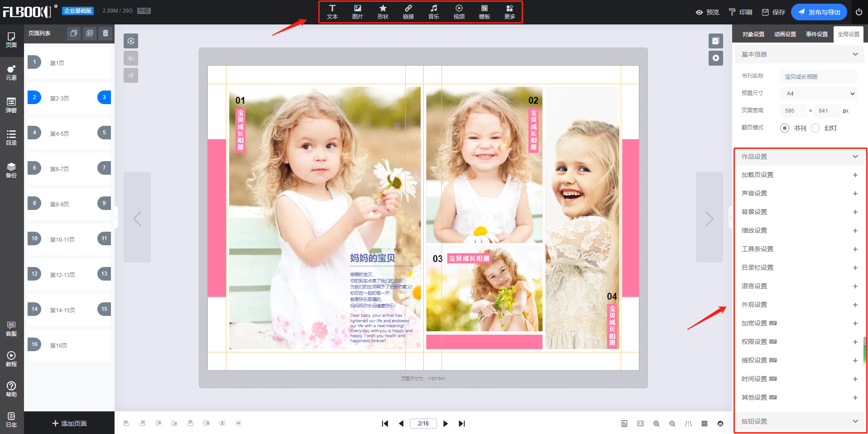Insert a 视频 video
Image resolution: width=868 pixels, height=434 pixels.
coord(459,12)
